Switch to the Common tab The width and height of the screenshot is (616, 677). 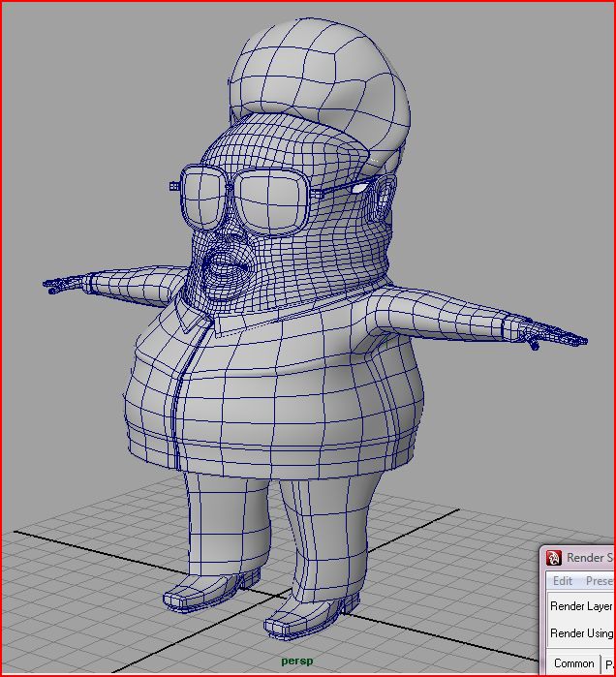(x=573, y=662)
